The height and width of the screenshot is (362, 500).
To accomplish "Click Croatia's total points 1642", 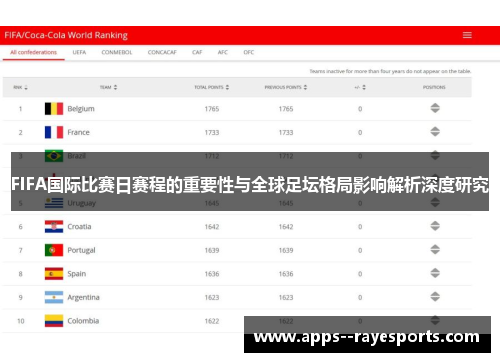I will click(212, 227).
